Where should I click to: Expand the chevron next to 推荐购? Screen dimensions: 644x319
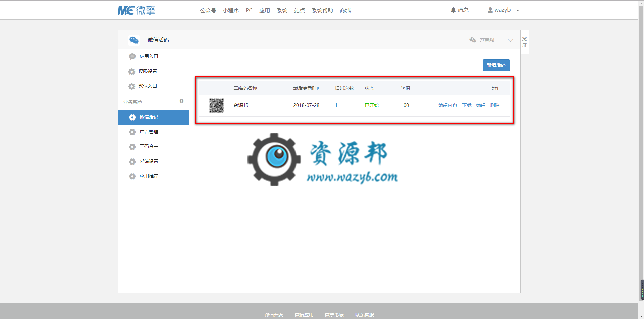510,40
